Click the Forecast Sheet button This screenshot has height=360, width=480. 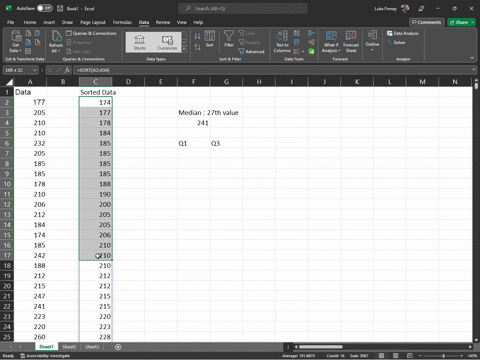[x=351, y=42]
